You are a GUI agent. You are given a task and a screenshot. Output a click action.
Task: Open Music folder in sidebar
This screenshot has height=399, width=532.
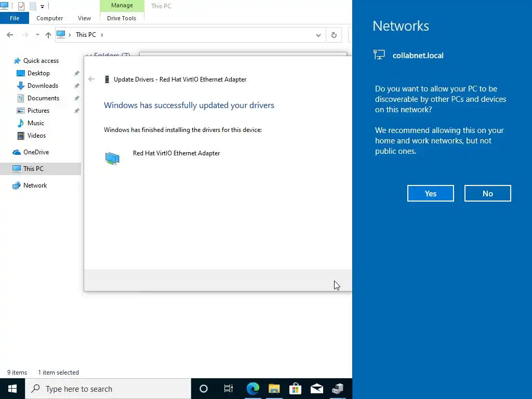point(36,123)
